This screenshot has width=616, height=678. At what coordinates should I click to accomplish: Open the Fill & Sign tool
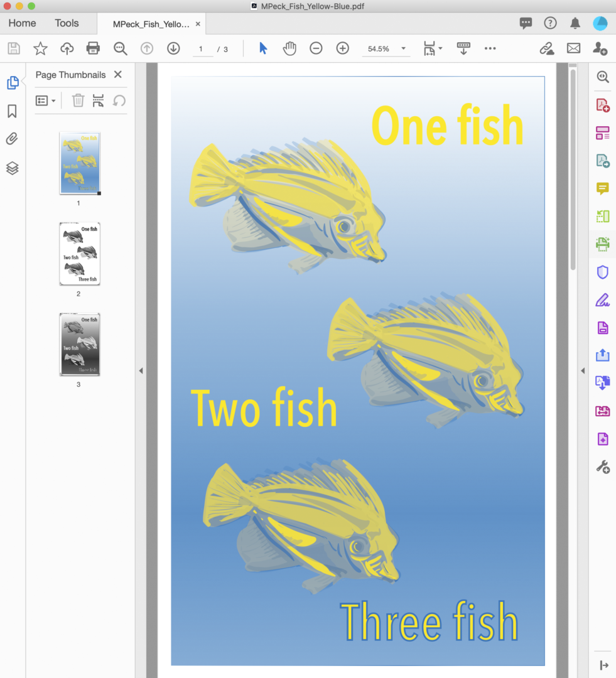[602, 300]
